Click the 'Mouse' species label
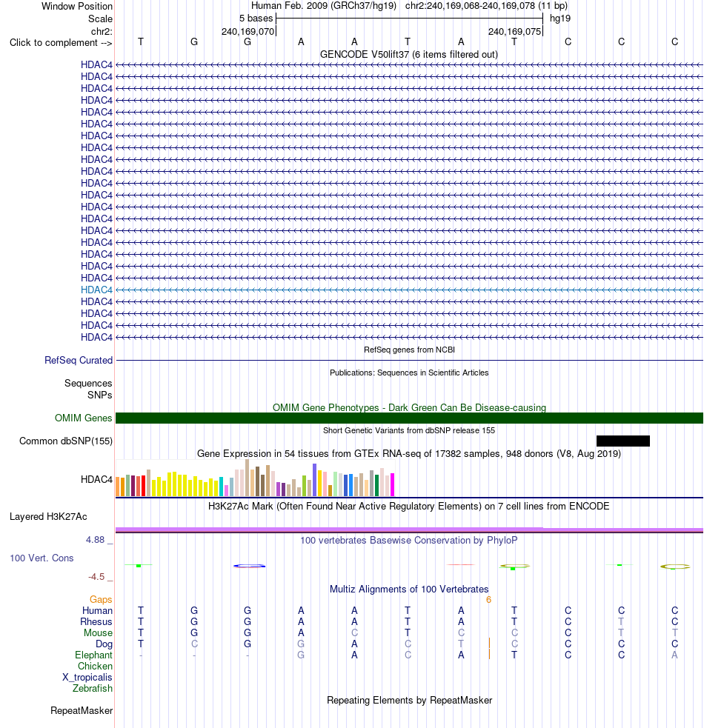 [98, 632]
